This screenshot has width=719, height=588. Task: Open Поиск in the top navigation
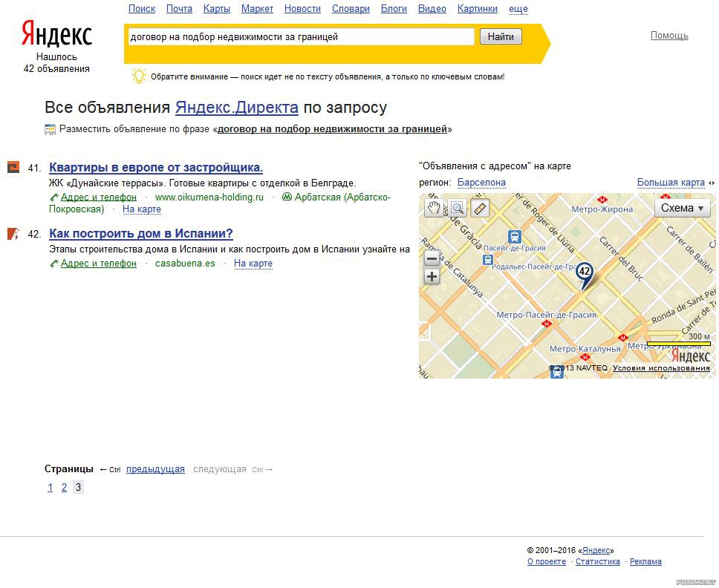coord(142,9)
